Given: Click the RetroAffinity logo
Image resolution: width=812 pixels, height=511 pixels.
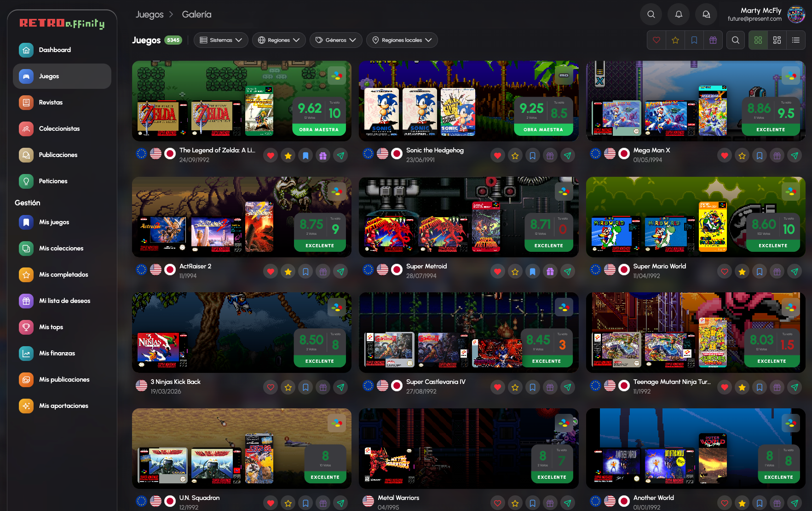Looking at the screenshot, I should click(x=62, y=23).
